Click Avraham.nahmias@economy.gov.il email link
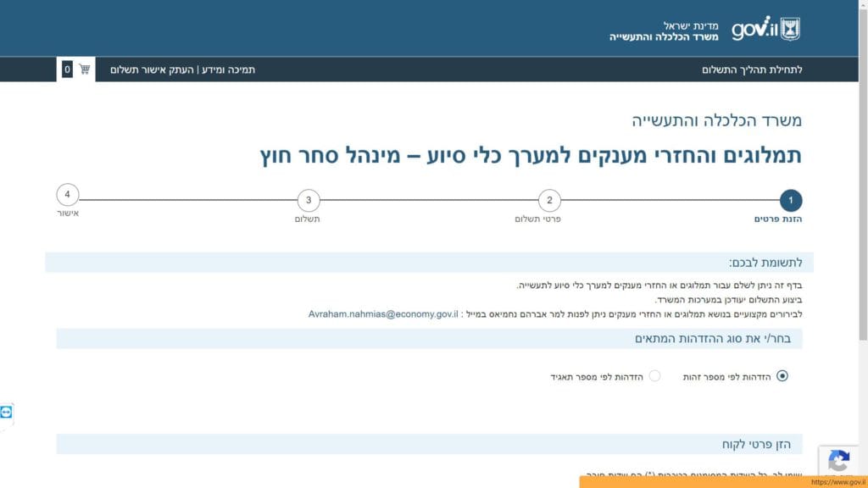868x488 pixels. click(x=382, y=313)
